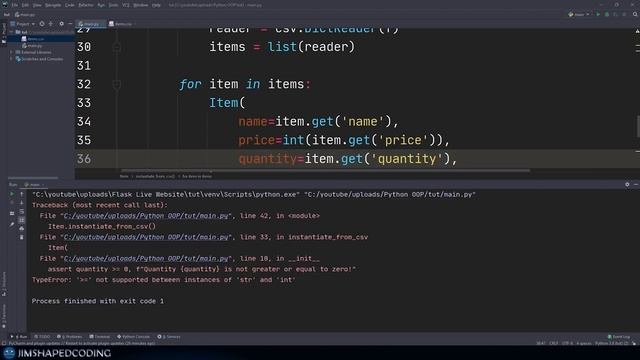Open the Navigate menu

pos(53,5)
